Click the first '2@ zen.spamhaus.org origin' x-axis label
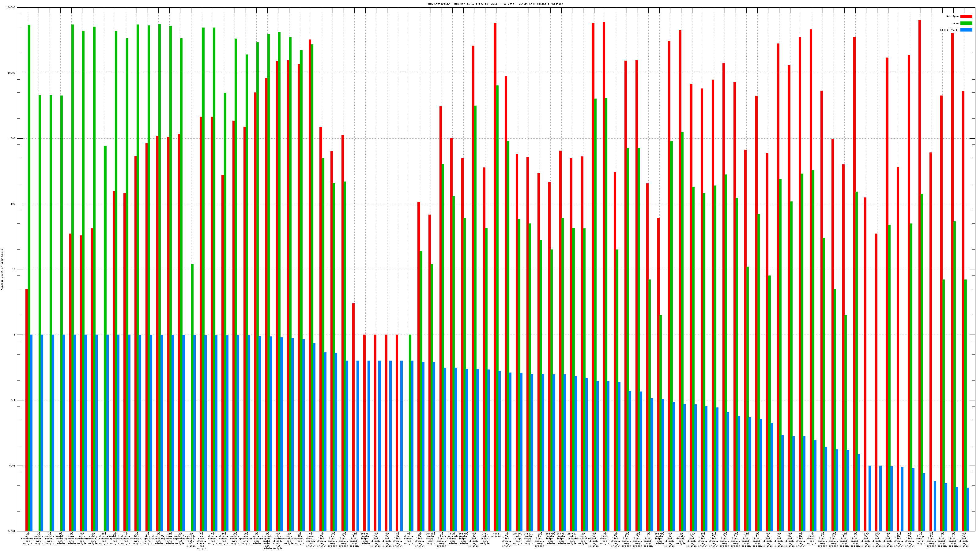Image resolution: width=980 pixels, height=551 pixels. coord(28,539)
